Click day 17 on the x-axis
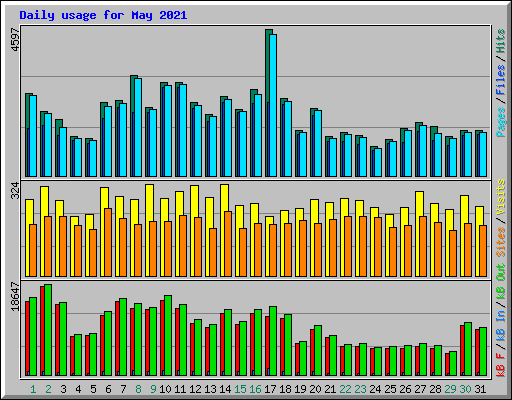 point(270,389)
